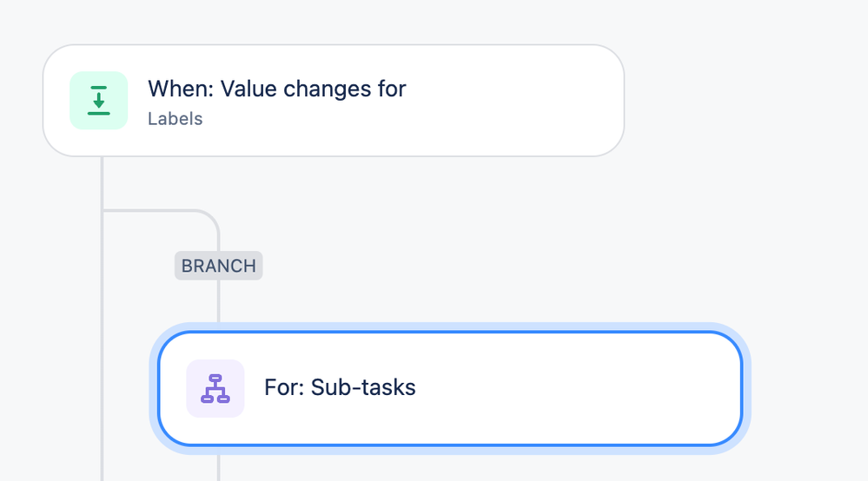Screen dimensions: 868x481
Task: Click the 'When: Value changes for' heading text
Action: [276, 89]
